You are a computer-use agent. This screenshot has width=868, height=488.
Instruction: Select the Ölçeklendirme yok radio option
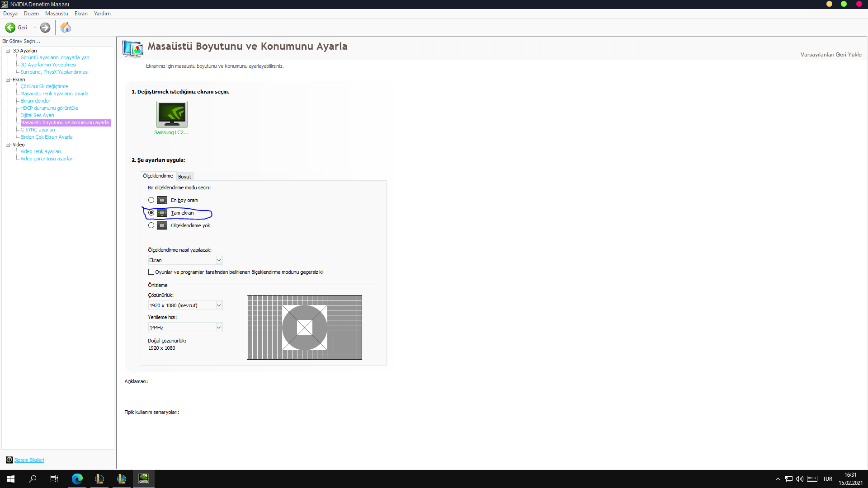pyautogui.click(x=151, y=225)
